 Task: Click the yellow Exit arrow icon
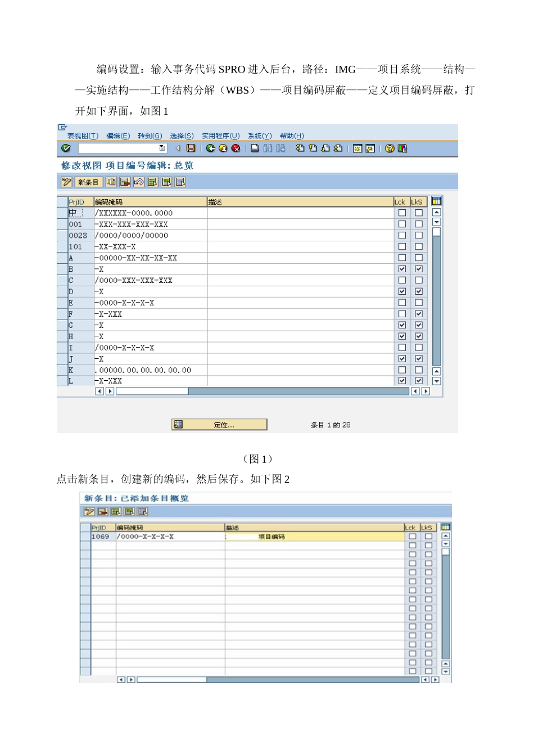point(223,148)
